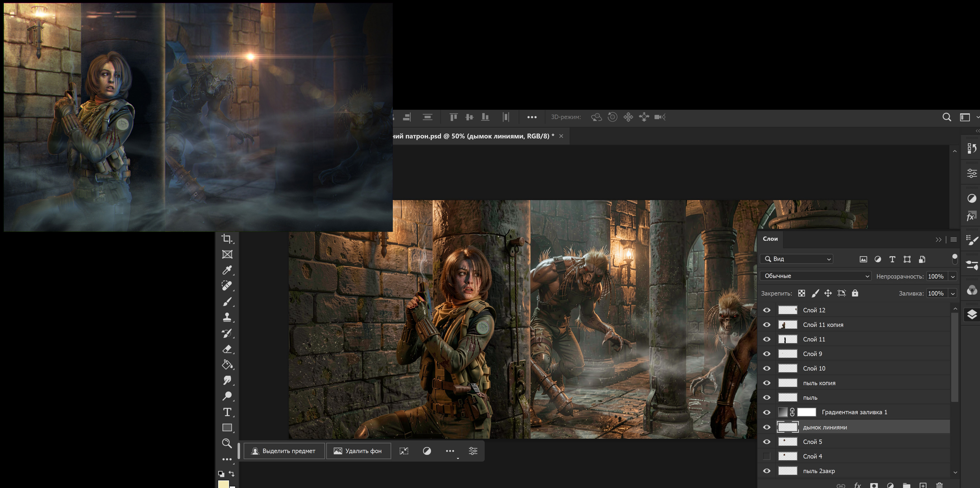980x488 pixels.
Task: Open contextual bar properties sliders icon
Action: coord(473,451)
